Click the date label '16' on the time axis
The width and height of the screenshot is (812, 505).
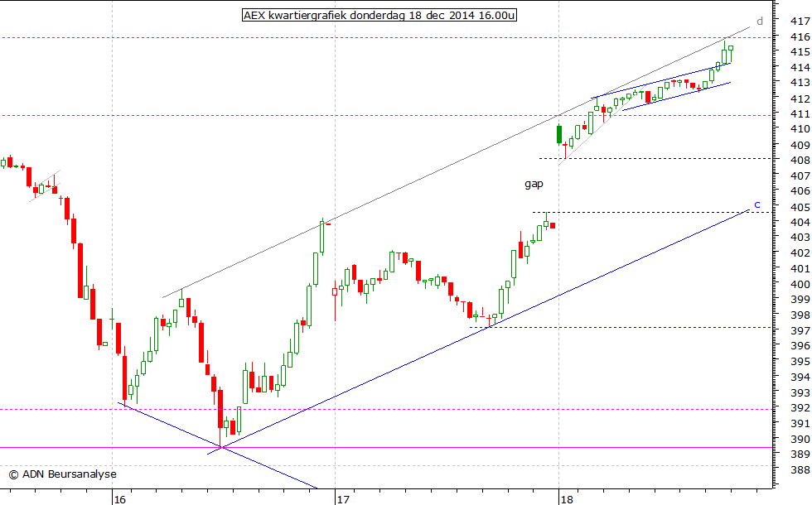point(119,499)
